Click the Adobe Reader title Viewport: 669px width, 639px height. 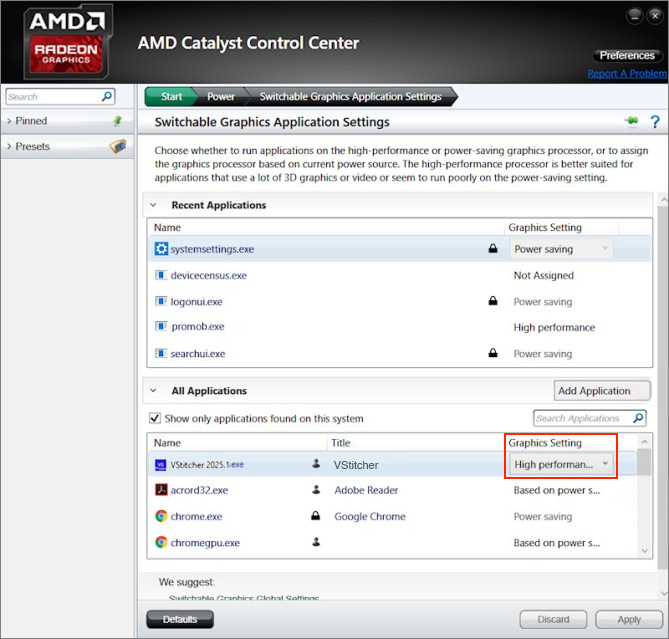(x=366, y=490)
